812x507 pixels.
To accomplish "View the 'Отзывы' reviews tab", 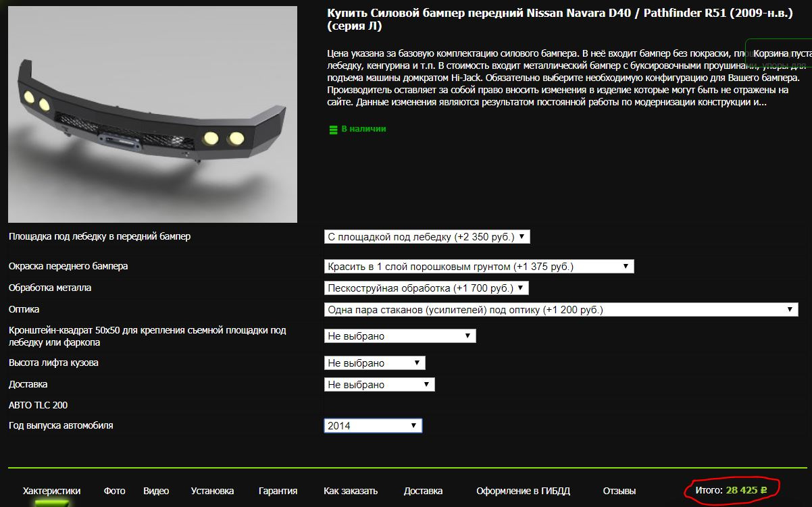I will click(619, 491).
